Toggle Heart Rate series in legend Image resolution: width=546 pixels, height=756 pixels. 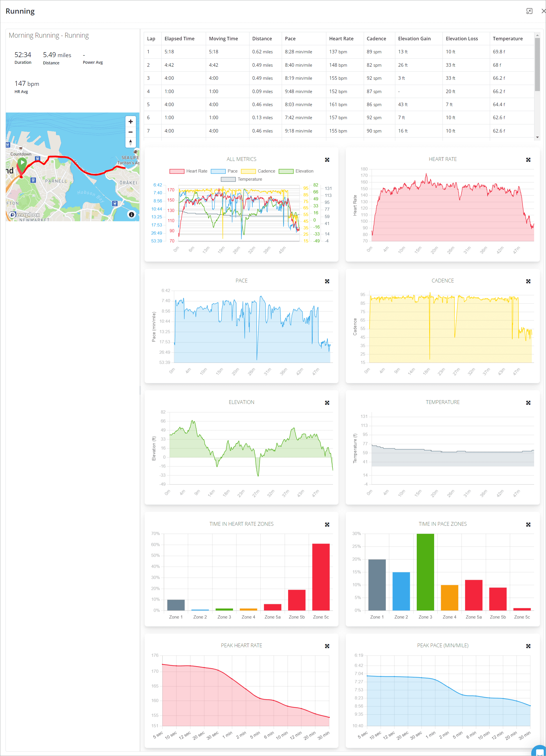[189, 171]
